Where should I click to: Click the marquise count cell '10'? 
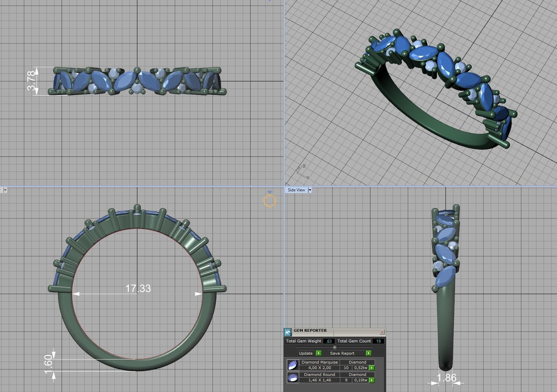click(x=346, y=368)
